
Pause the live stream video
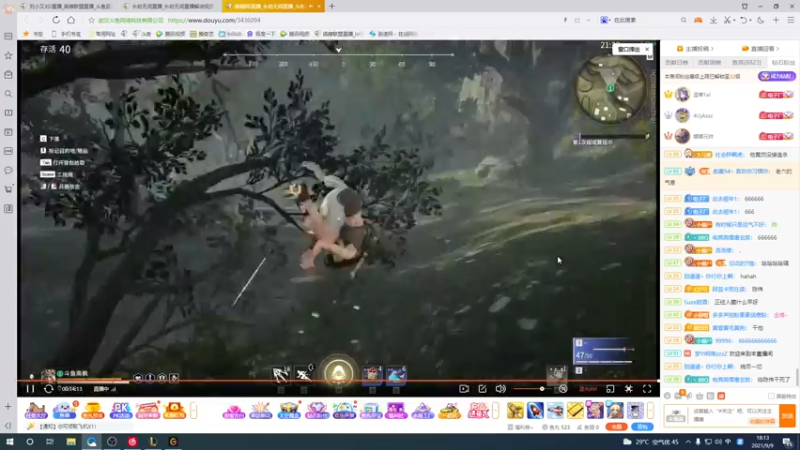[x=30, y=389]
